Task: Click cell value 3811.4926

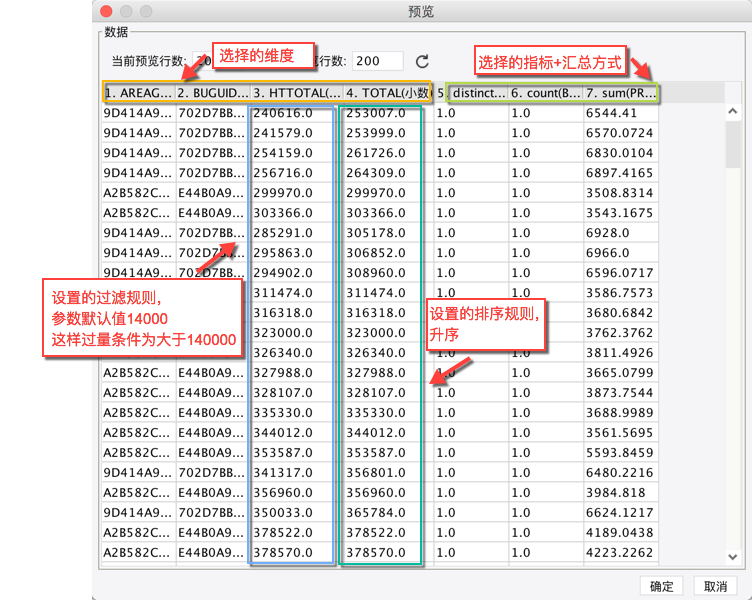Action: [619, 353]
